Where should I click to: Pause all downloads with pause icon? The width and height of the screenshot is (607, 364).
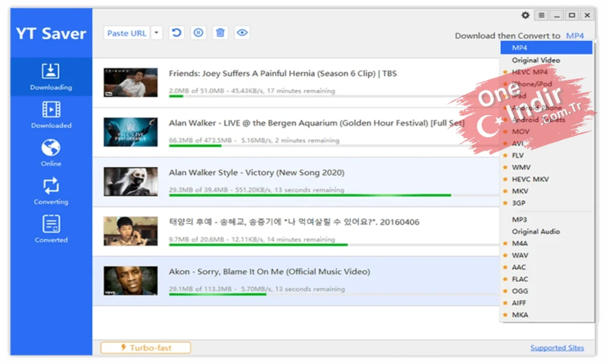pyautogui.click(x=198, y=33)
